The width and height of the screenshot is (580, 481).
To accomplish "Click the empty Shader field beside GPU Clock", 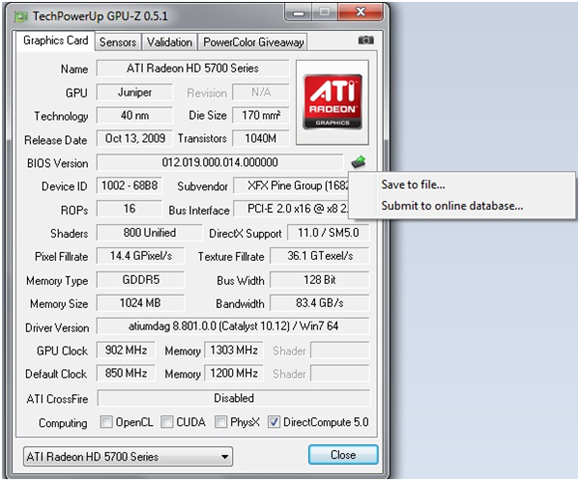I will (x=340, y=350).
